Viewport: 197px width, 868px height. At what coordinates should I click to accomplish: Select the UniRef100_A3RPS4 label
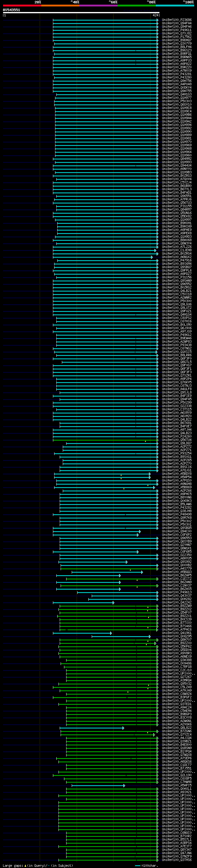pos(176,843)
